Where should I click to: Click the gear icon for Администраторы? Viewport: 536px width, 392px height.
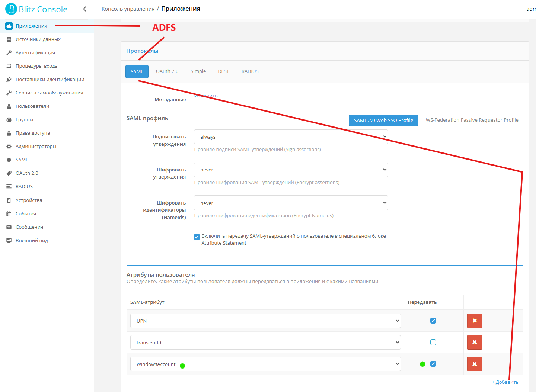click(x=9, y=147)
